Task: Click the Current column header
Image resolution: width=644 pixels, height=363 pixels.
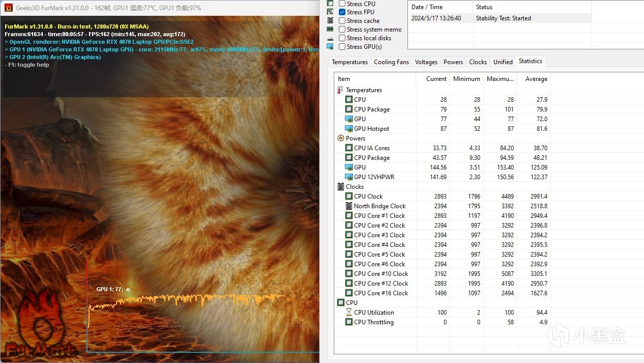Action: coord(433,79)
